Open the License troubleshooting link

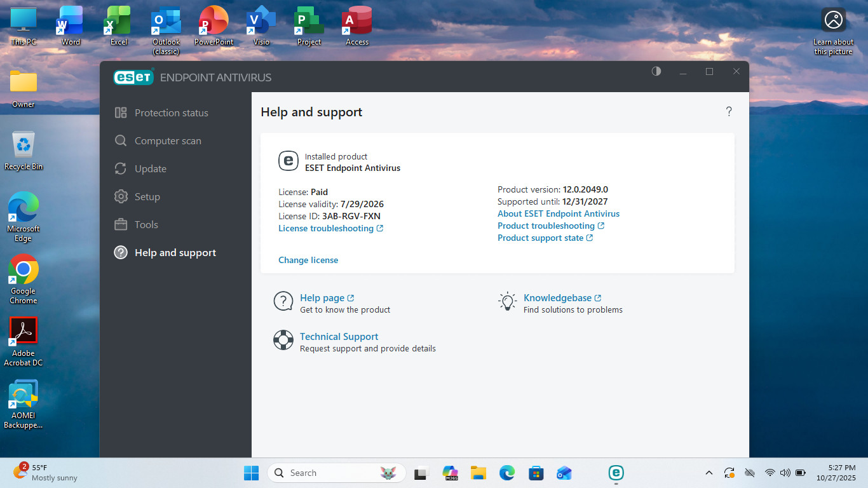tap(330, 228)
